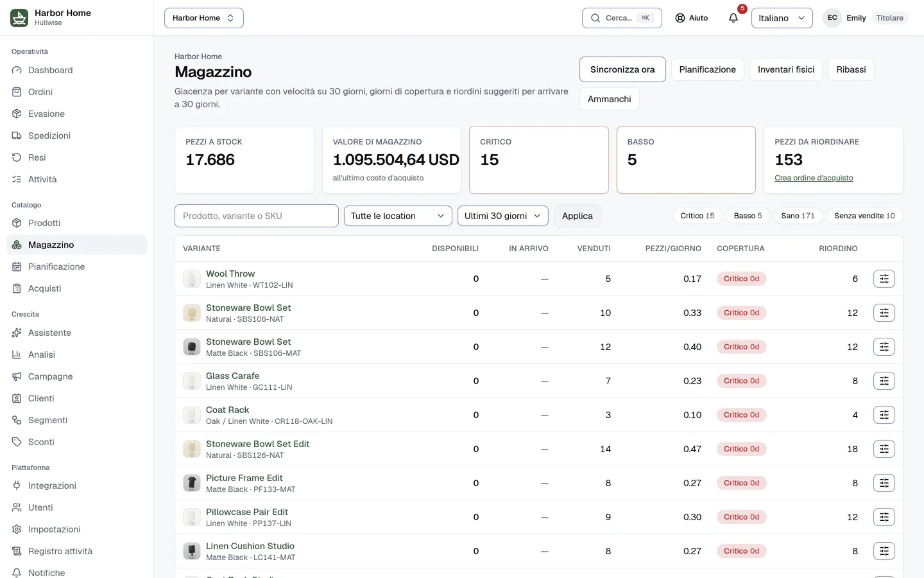Image resolution: width=924 pixels, height=578 pixels.
Task: Click the Prodotto, variante o SKU field
Action: (257, 216)
